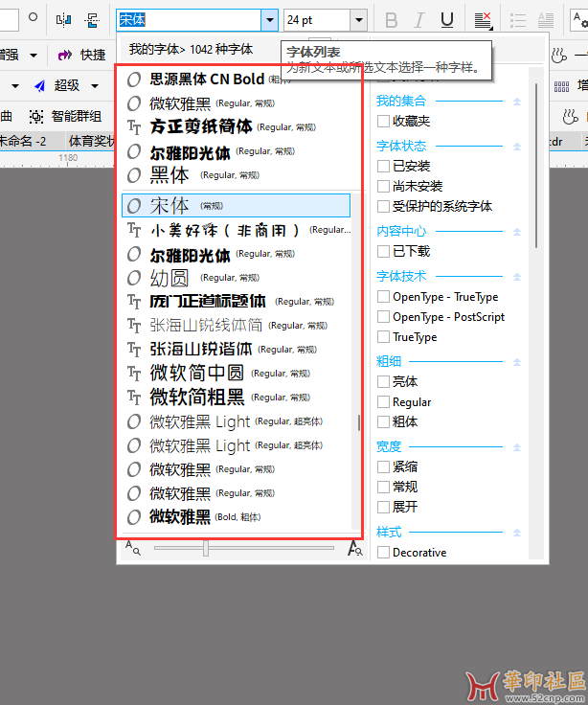Check the Regular weight checkbox
This screenshot has height=705, width=588.
click(x=383, y=401)
